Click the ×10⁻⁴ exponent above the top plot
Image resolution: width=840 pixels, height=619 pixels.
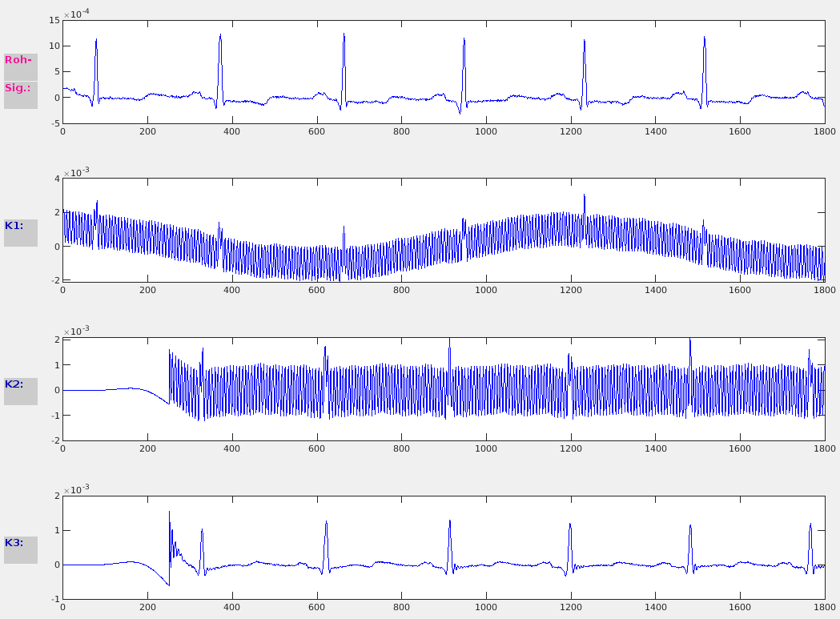coord(79,14)
